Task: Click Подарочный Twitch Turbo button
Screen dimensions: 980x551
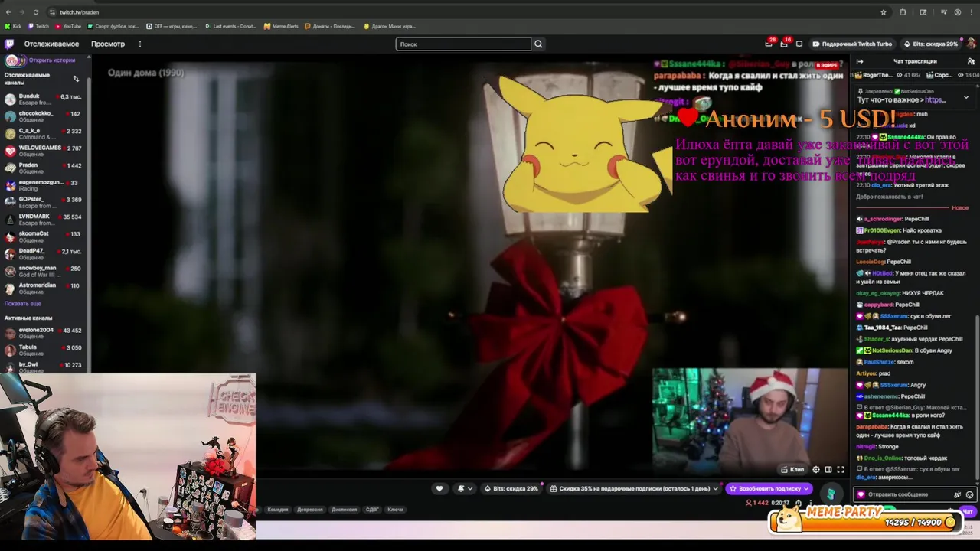Action: click(x=852, y=44)
